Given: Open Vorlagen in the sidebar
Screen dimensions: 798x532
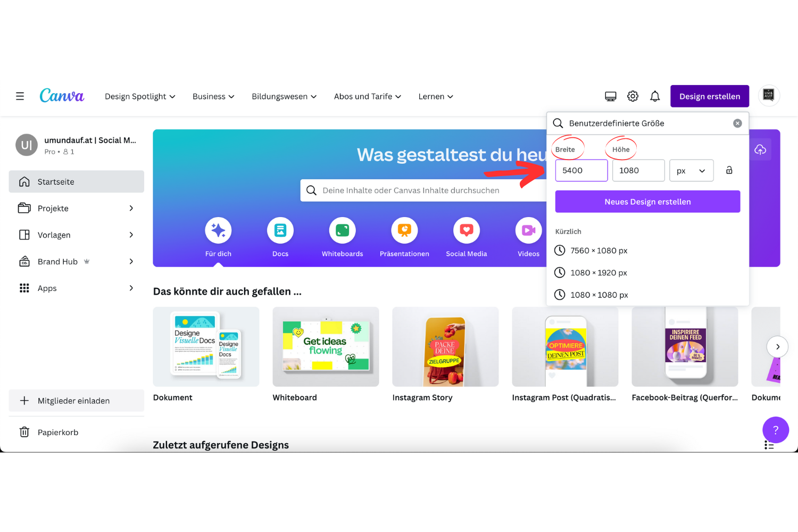Looking at the screenshot, I should (77, 235).
